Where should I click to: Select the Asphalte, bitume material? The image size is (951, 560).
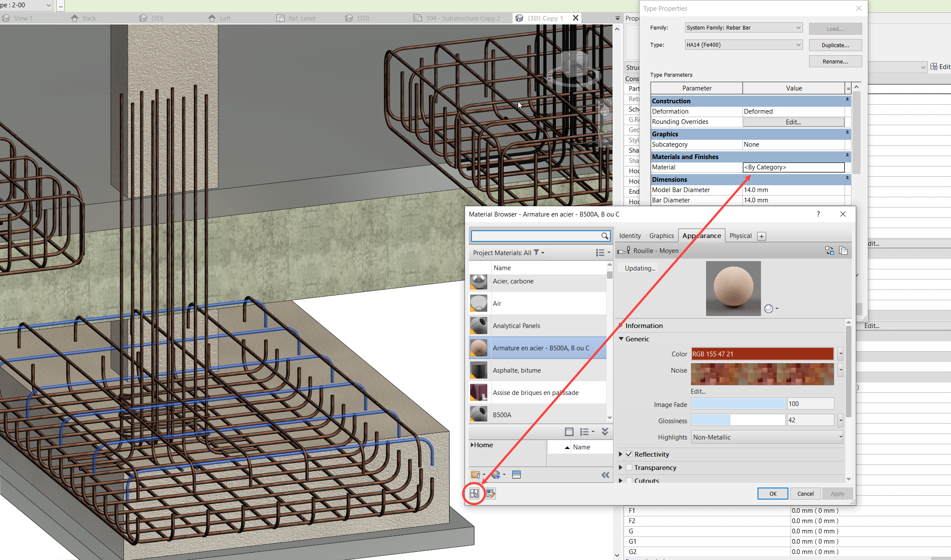point(516,370)
